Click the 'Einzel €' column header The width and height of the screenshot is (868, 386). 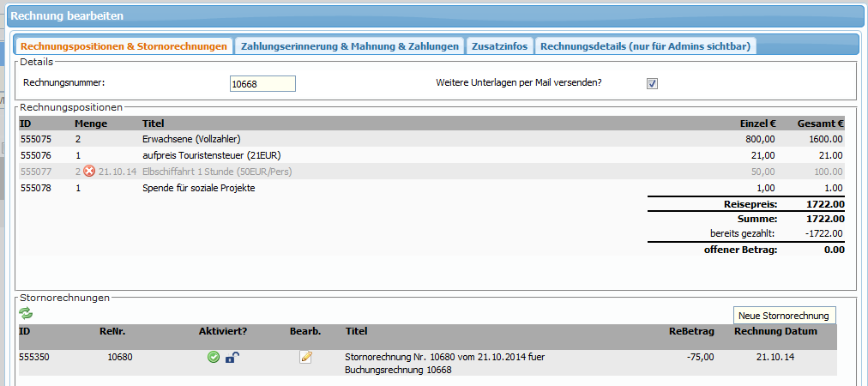757,124
